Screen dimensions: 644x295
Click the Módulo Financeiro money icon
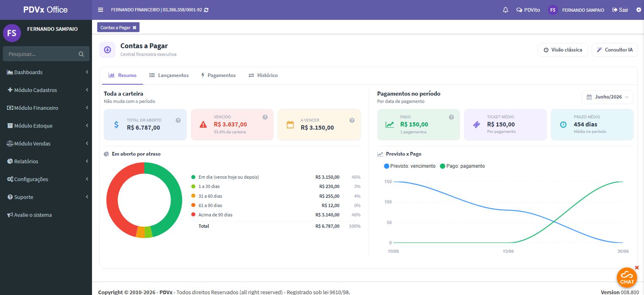(10, 108)
